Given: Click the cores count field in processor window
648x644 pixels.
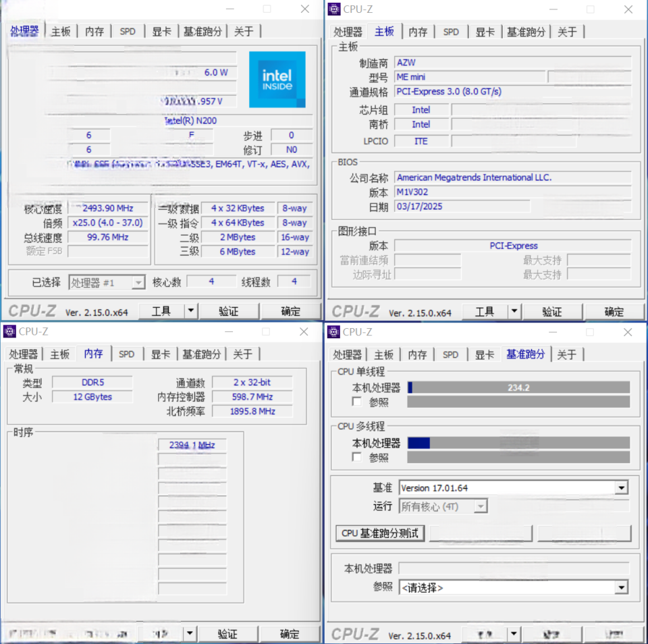Looking at the screenshot, I should tap(211, 281).
